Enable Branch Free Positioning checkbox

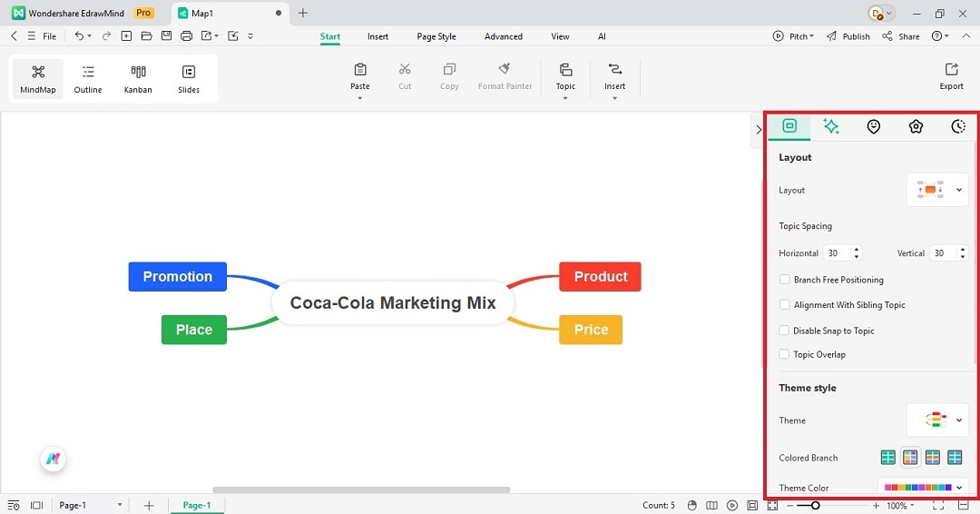(x=784, y=280)
